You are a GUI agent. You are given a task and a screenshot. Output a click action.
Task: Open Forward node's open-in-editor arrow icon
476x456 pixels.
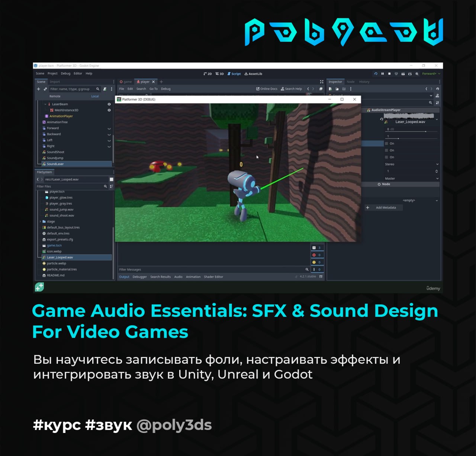click(x=109, y=128)
